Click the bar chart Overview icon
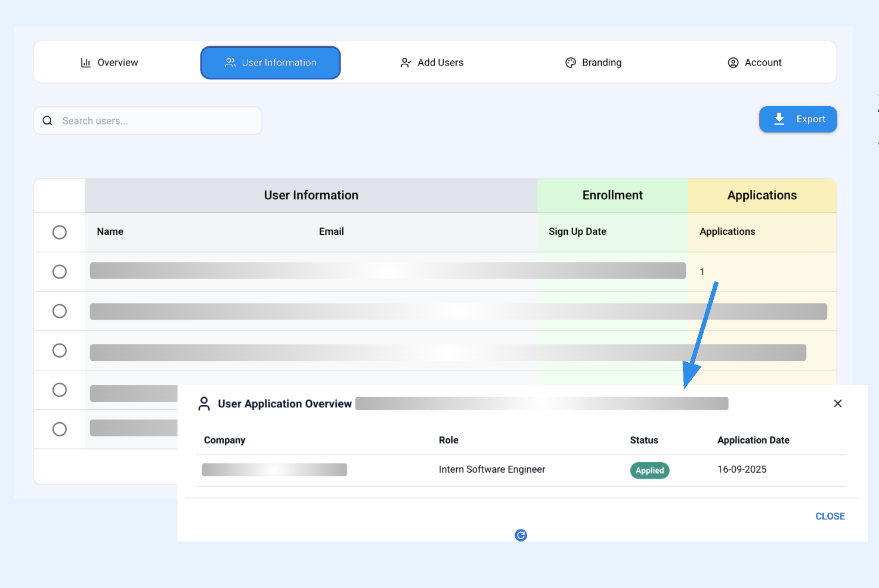This screenshot has width=879, height=588. [86, 63]
